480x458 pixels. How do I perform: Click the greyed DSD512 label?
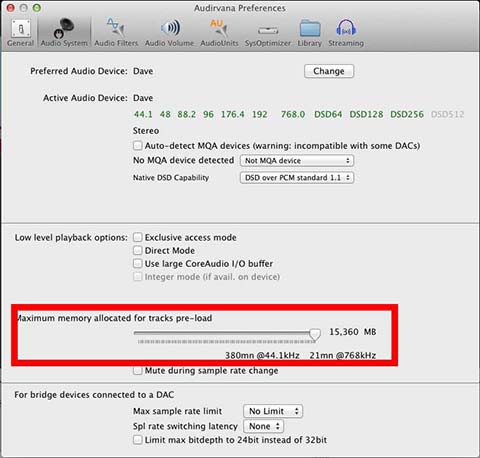[447, 114]
